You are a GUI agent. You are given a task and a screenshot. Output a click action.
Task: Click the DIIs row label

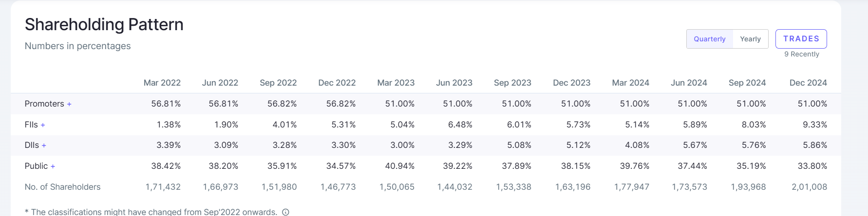click(x=32, y=145)
